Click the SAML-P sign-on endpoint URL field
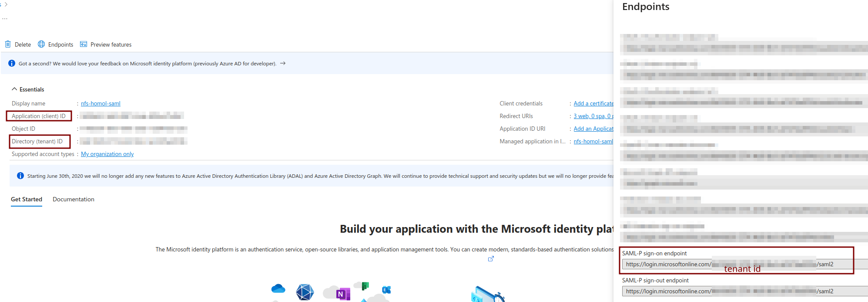Viewport: 868px width, 302px height. [740, 265]
